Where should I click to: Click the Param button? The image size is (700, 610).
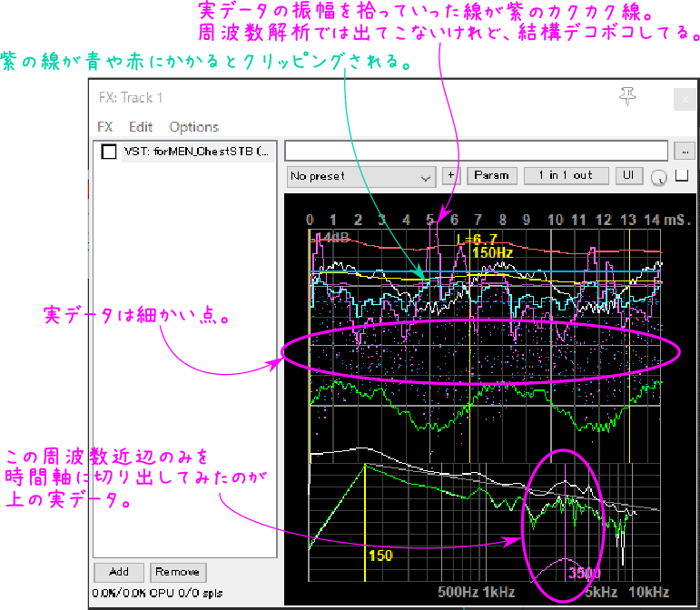click(x=491, y=176)
